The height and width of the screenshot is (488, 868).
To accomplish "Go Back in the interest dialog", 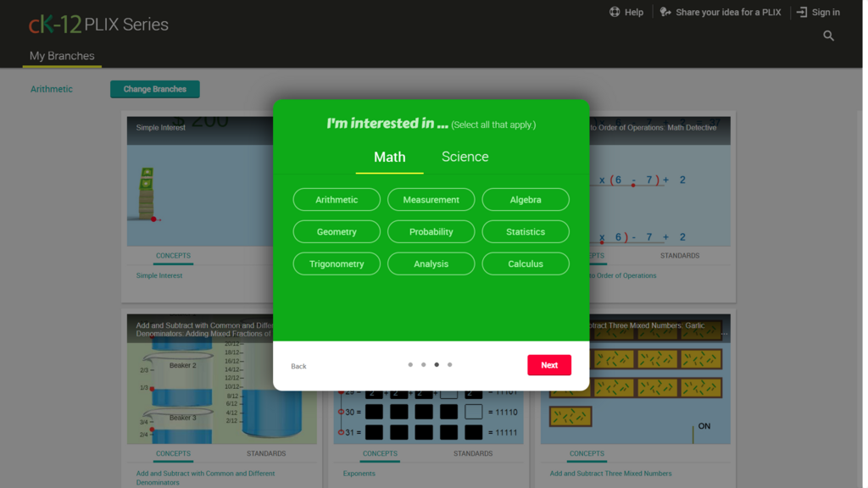I will [298, 366].
